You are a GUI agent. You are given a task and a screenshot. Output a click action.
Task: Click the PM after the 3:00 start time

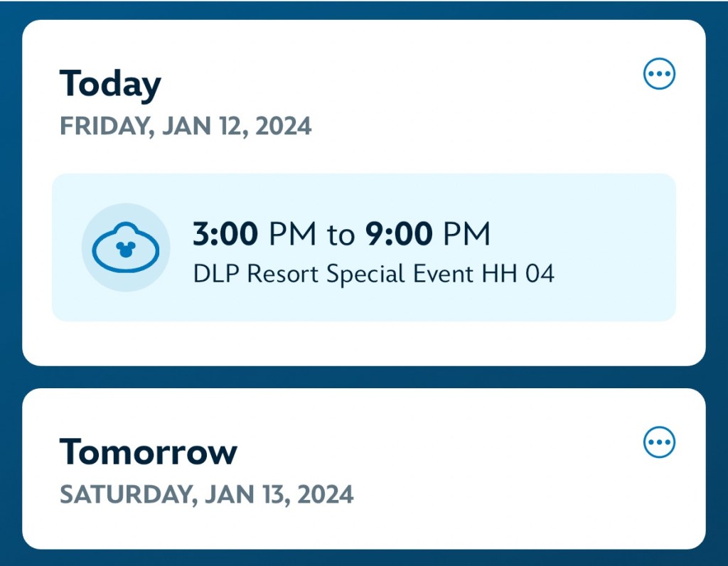click(294, 235)
